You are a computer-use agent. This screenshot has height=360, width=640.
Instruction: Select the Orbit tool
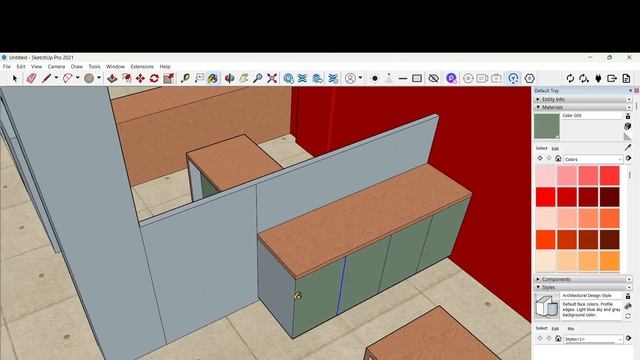tap(230, 78)
